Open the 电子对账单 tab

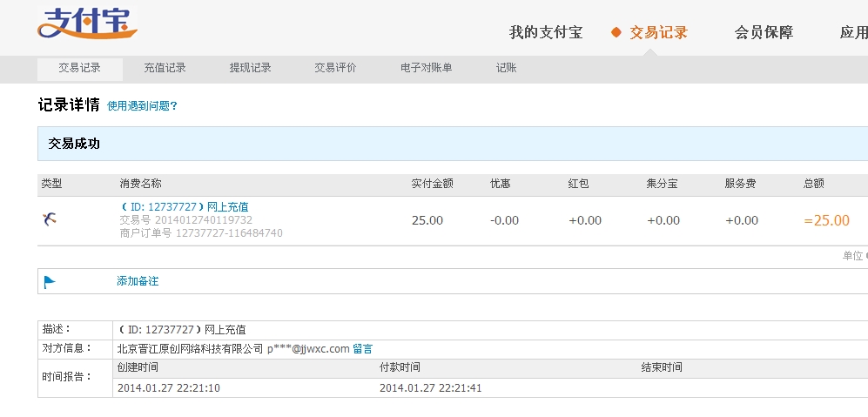tap(427, 69)
